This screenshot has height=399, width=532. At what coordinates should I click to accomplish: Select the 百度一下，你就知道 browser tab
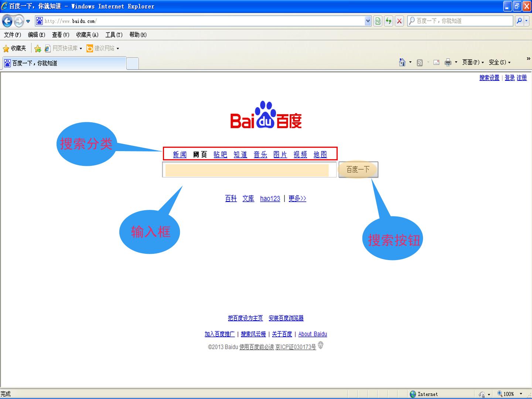point(64,63)
